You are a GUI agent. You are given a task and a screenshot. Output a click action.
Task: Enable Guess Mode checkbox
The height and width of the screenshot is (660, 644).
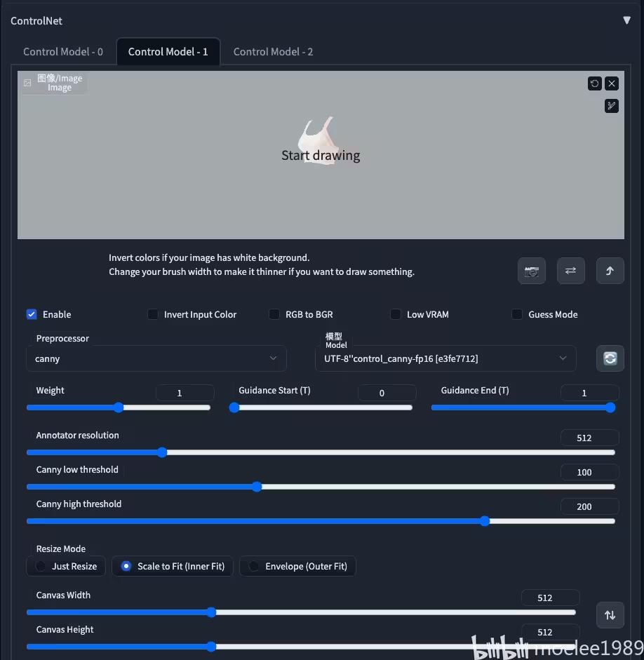point(517,314)
